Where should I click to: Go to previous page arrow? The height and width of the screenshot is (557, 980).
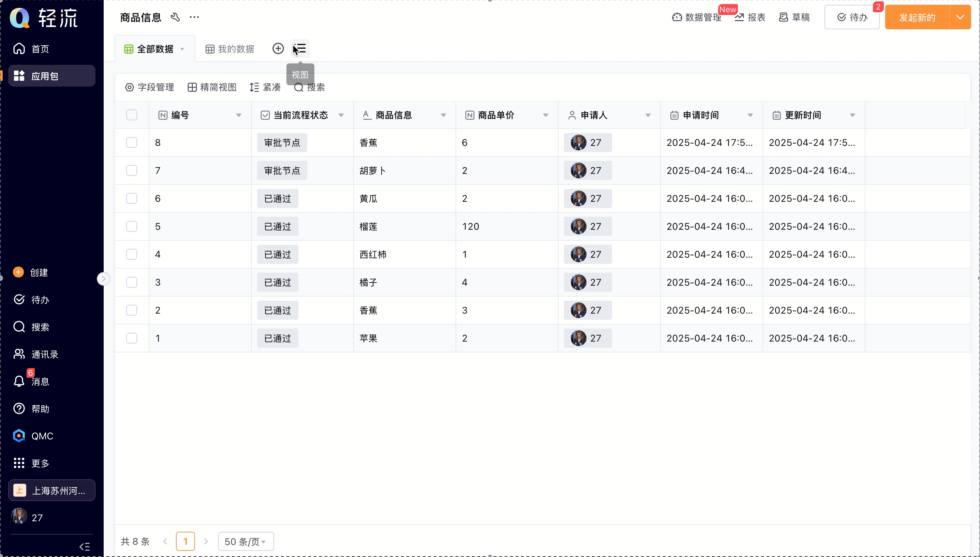165,541
